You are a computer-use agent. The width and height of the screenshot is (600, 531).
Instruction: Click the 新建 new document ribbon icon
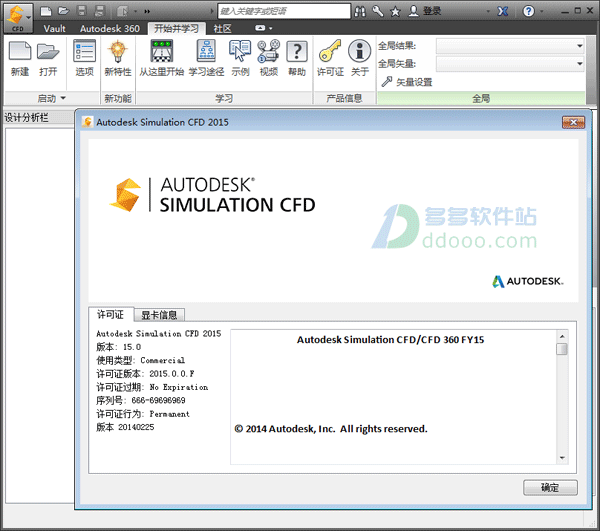[x=20, y=58]
